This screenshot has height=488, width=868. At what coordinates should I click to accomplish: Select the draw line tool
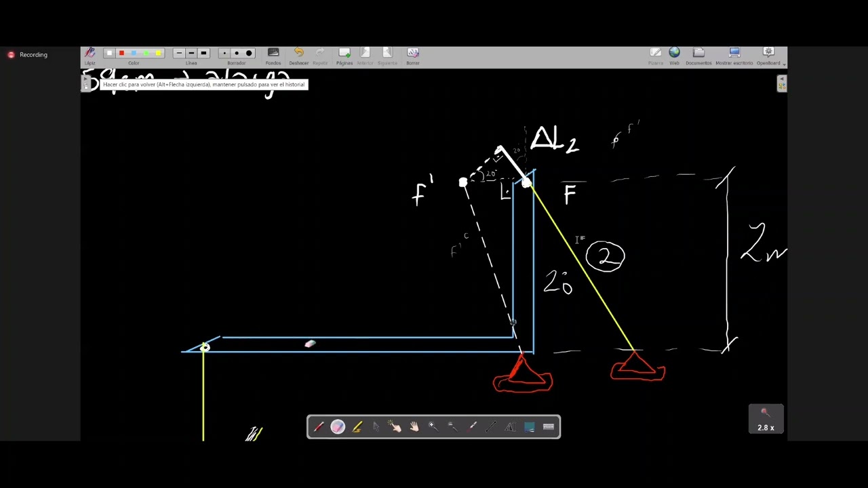tap(492, 427)
